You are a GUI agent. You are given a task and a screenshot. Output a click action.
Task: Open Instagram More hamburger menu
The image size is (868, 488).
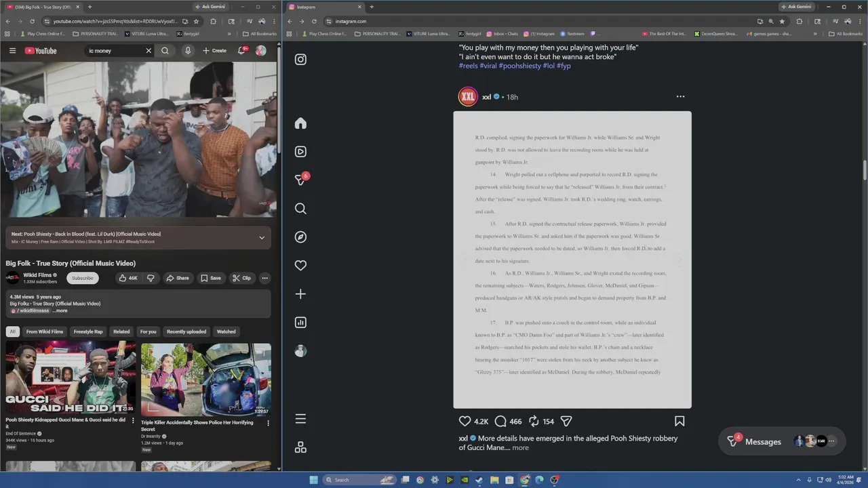(300, 419)
